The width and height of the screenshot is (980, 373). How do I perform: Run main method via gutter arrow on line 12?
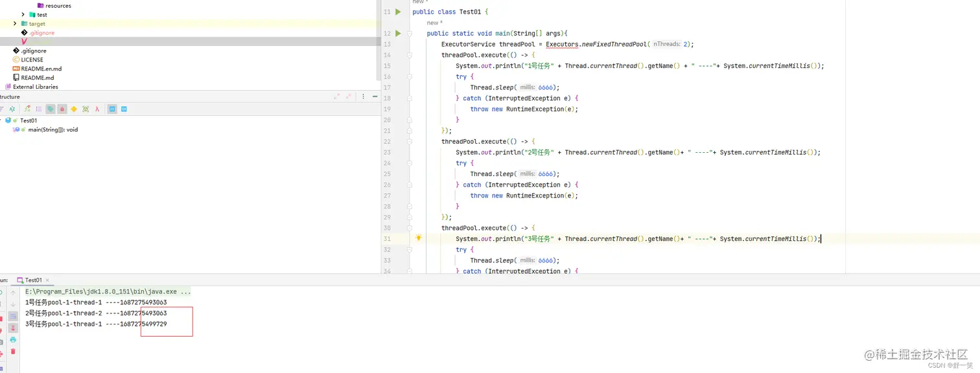coord(398,33)
